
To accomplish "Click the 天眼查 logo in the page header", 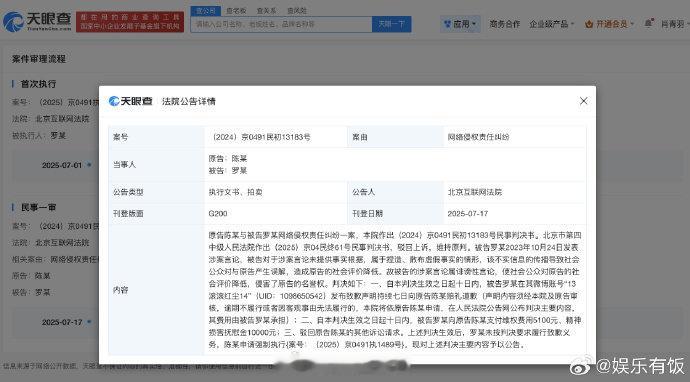I will (x=37, y=22).
